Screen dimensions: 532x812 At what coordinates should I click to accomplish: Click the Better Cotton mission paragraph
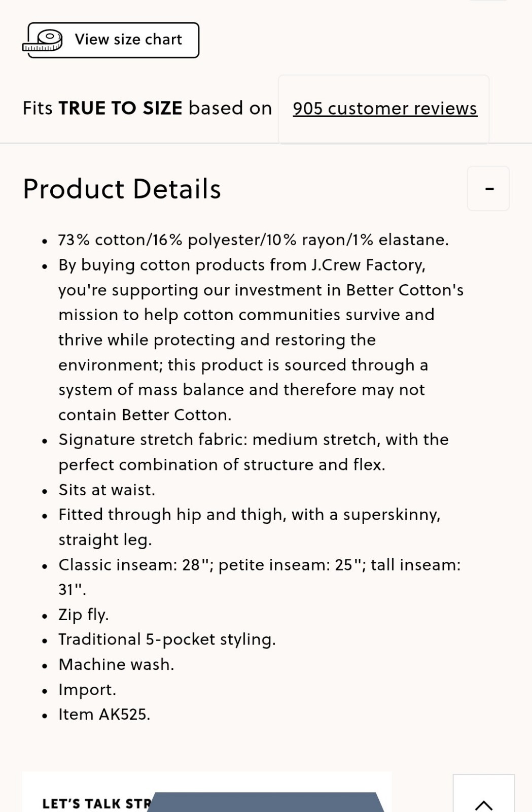(261, 340)
